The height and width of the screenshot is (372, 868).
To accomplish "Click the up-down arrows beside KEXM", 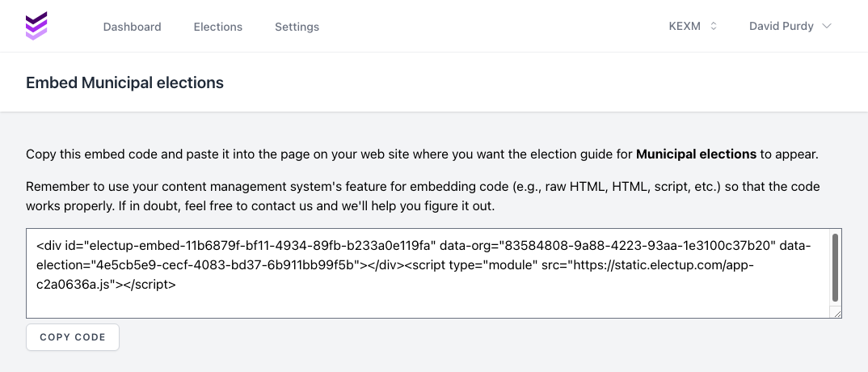I will (714, 26).
